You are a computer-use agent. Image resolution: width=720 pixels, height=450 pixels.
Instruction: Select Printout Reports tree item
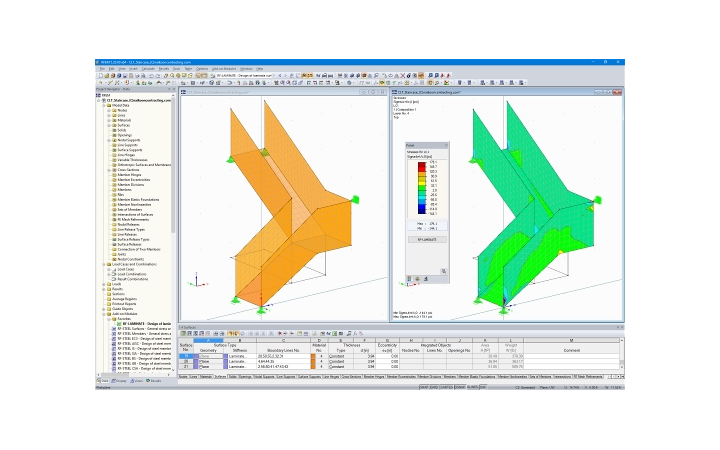point(124,304)
